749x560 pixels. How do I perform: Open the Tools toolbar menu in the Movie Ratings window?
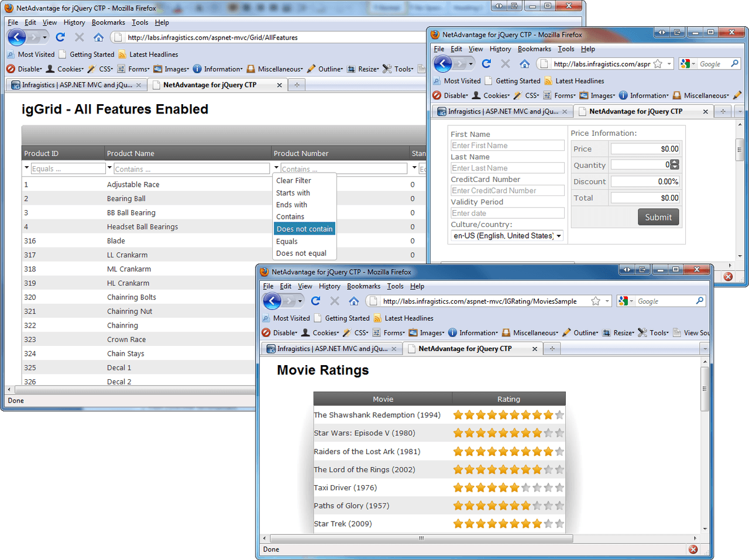(x=653, y=333)
